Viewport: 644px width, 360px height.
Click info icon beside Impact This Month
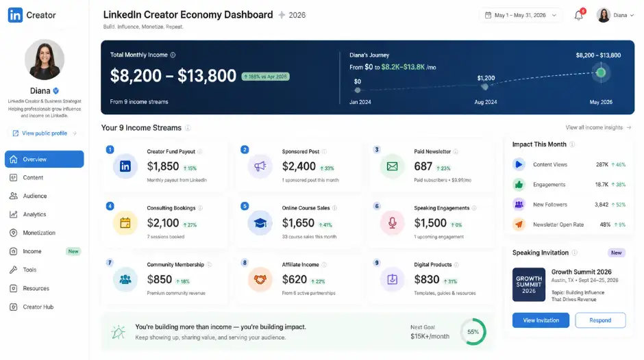573,144
